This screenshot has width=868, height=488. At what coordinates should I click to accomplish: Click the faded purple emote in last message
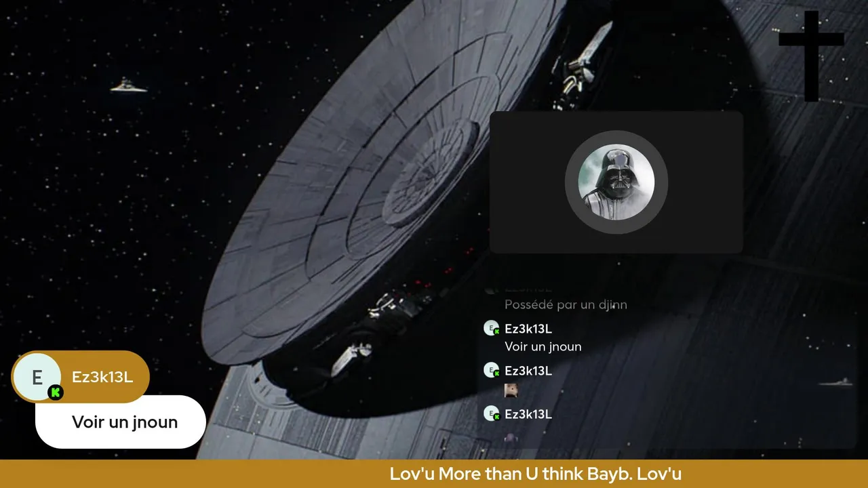click(x=511, y=438)
